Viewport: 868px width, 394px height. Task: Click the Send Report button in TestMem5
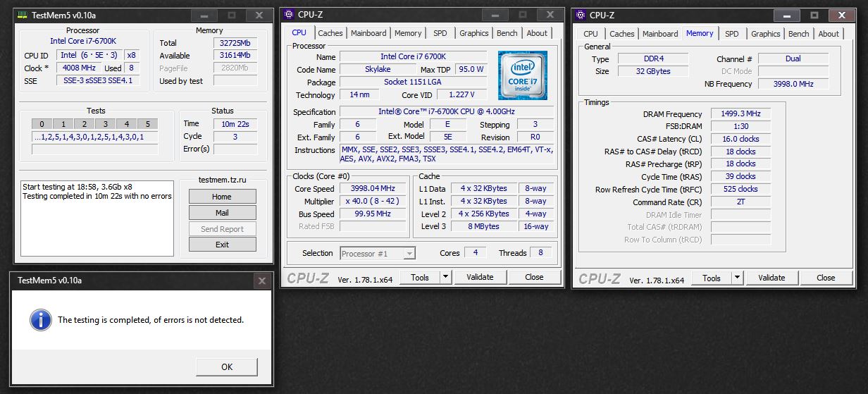pos(222,229)
